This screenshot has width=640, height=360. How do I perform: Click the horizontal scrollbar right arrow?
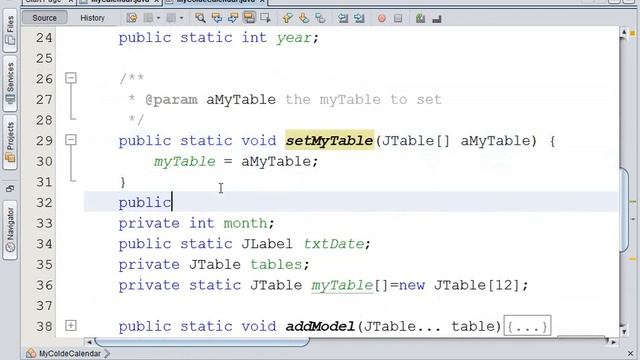613,342
